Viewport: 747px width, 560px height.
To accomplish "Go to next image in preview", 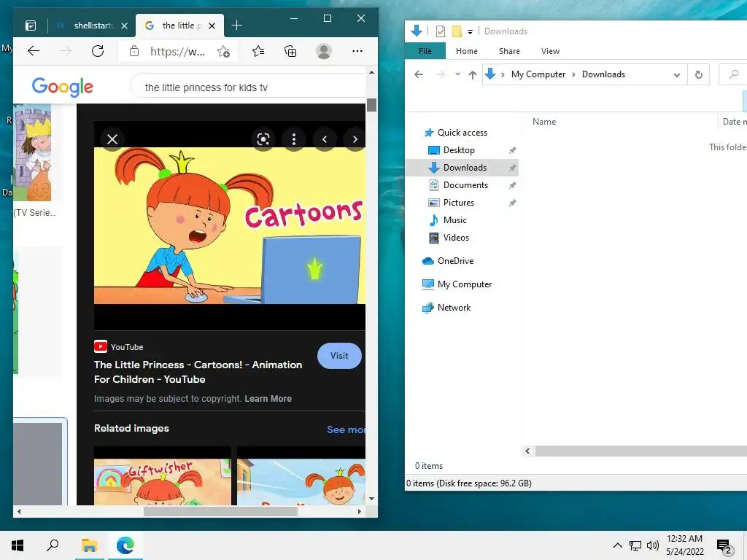I will (355, 139).
